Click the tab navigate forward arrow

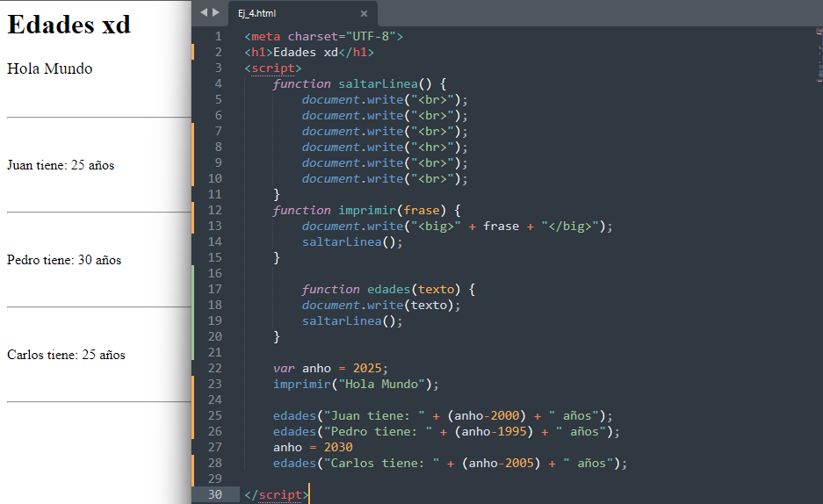coord(216,12)
